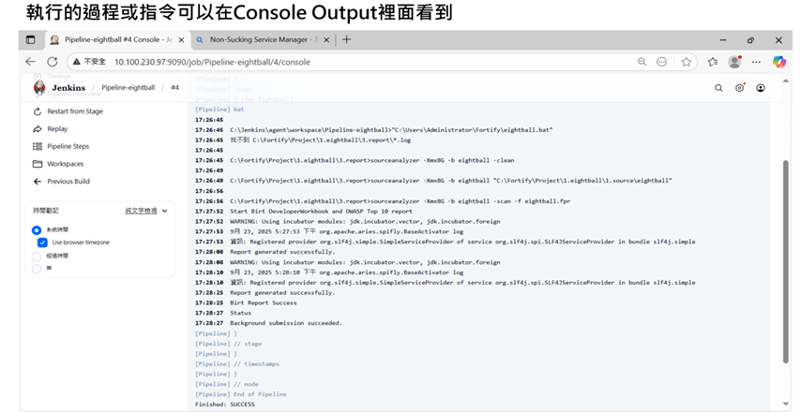Open Jenkins user account icon

760,88
